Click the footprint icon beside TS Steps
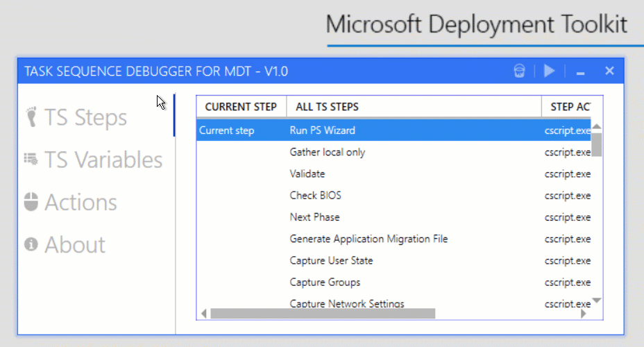 coord(31,117)
